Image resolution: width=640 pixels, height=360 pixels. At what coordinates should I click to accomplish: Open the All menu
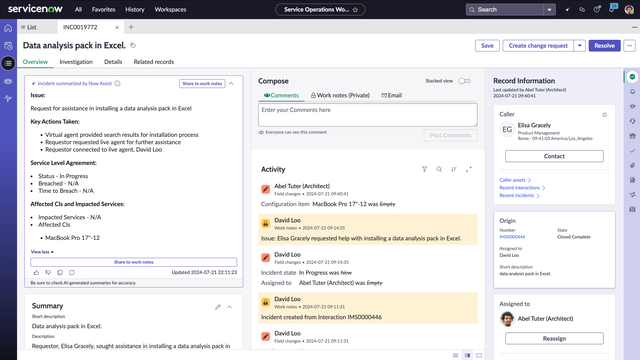(78, 9)
